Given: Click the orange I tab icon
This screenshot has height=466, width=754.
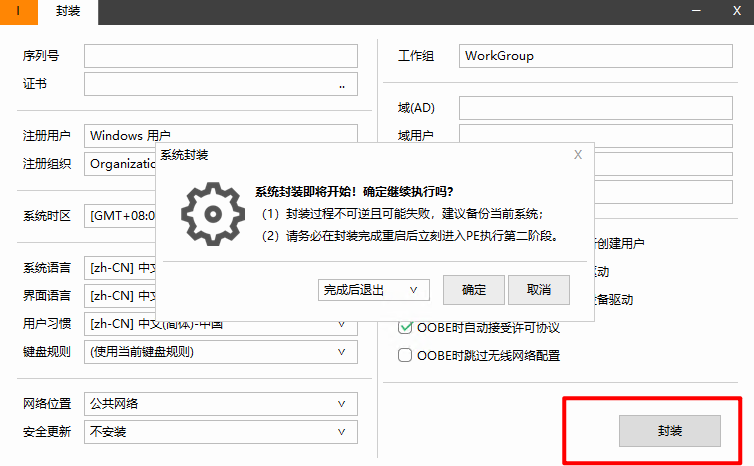Looking at the screenshot, I should coord(19,12).
